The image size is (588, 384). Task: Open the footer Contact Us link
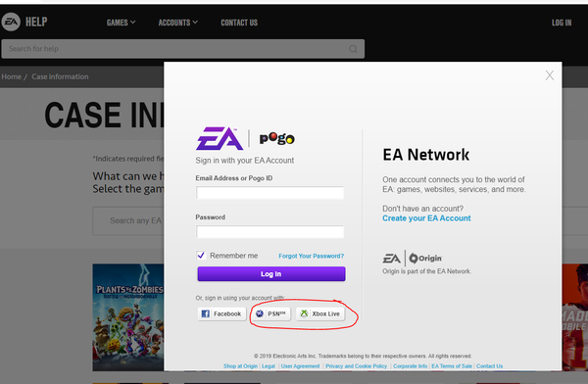[x=490, y=366]
